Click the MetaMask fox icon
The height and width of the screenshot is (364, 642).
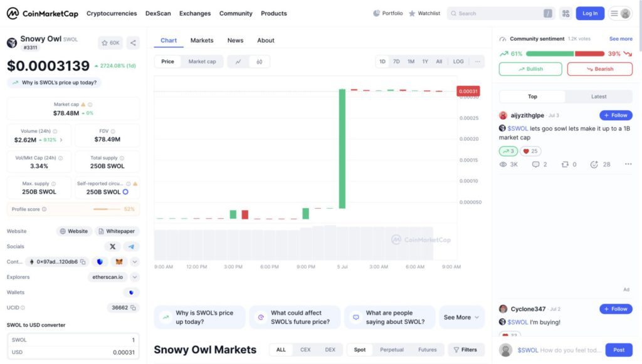pos(119,262)
